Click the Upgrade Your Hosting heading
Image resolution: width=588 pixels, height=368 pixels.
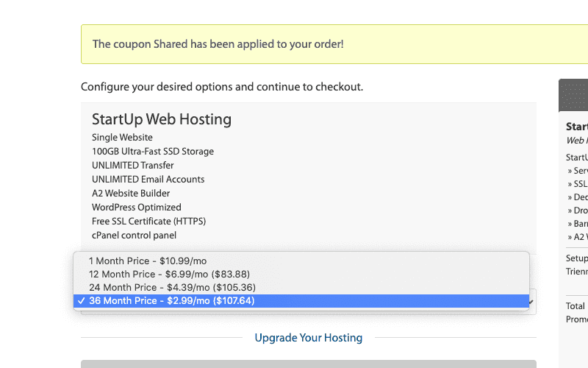tap(308, 338)
